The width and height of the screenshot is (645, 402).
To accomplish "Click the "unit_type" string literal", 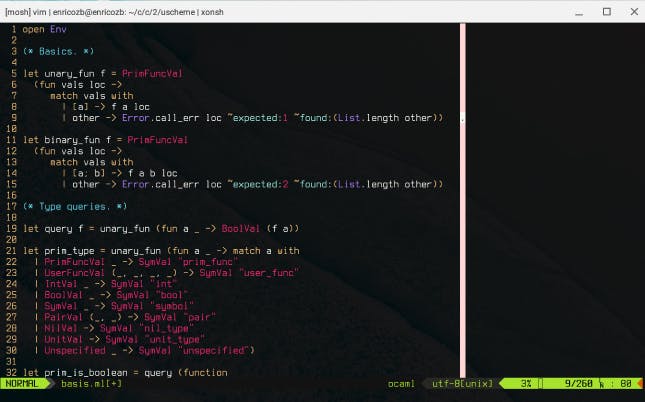I will 174,340.
